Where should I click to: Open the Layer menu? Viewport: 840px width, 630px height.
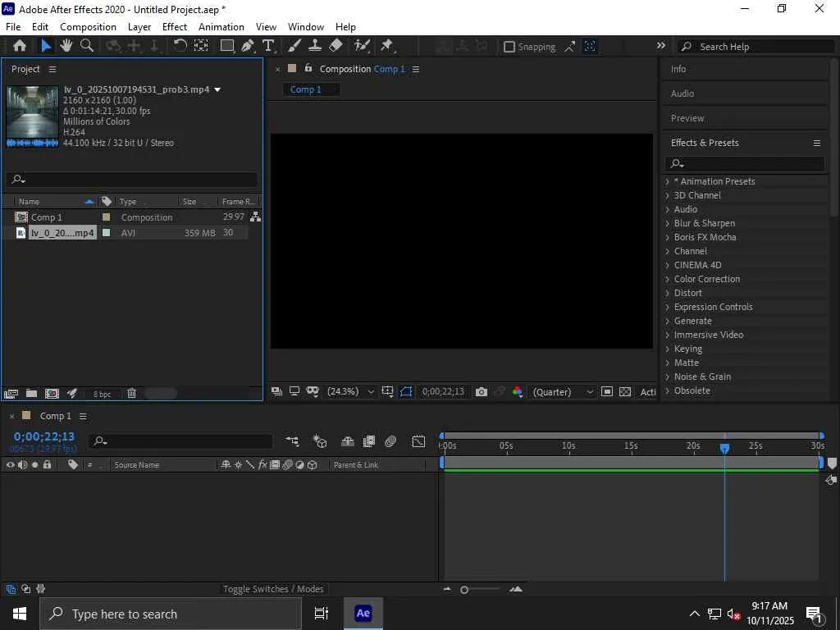click(139, 27)
